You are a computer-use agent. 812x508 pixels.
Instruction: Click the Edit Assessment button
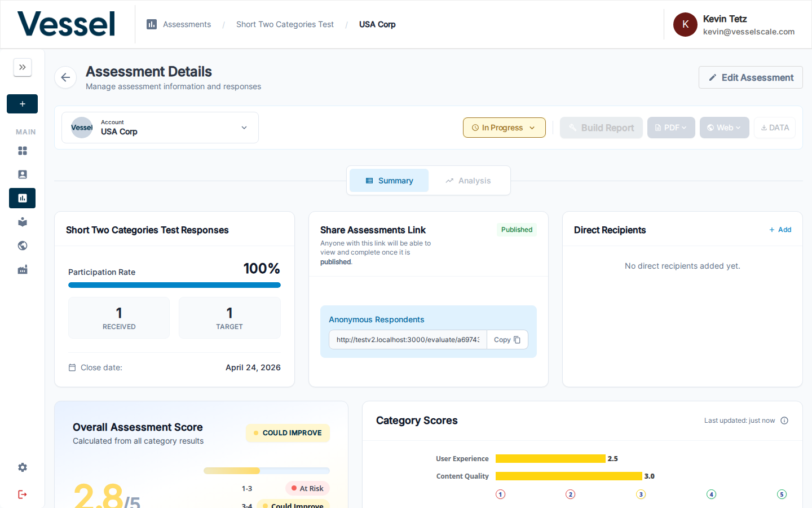tap(751, 77)
